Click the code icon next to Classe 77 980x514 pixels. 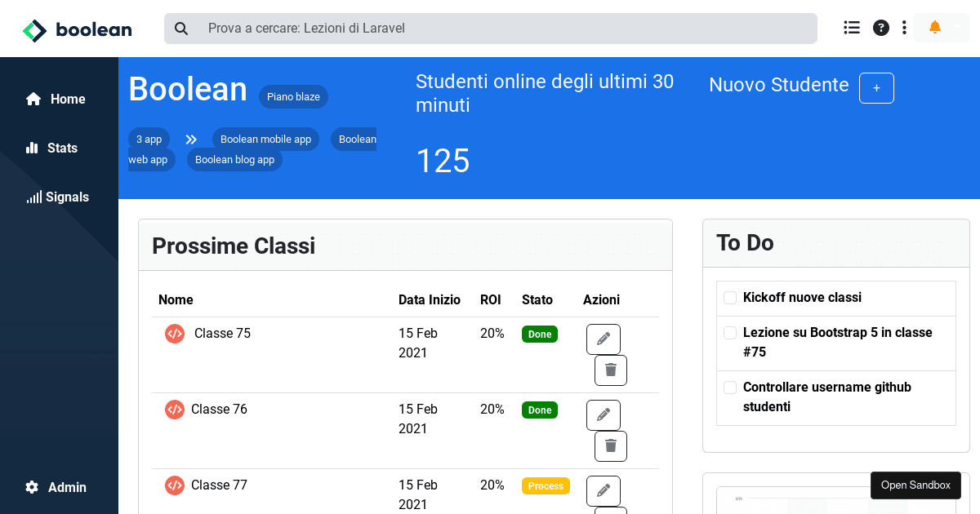coord(174,485)
